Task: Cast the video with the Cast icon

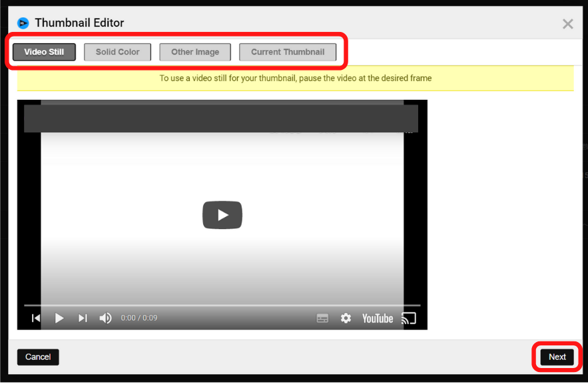Action: 409,319
